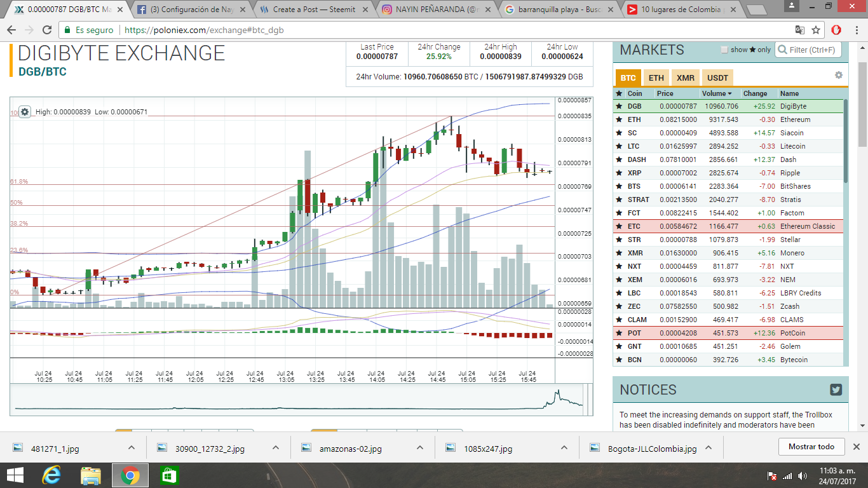
Task: Expand the options arrow for 1085x247.jpg download
Action: (x=564, y=447)
